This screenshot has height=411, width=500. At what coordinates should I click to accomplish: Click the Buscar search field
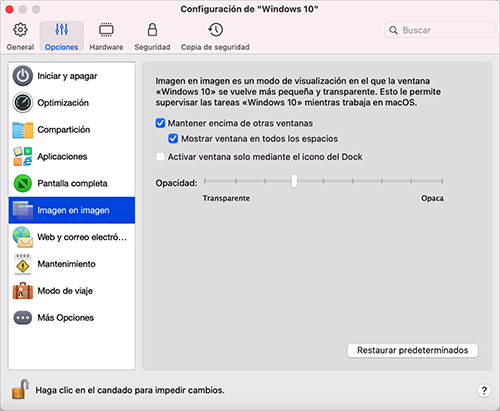[x=440, y=30]
